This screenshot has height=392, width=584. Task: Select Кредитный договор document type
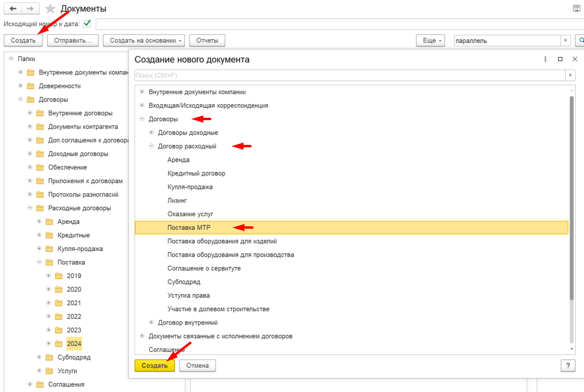point(196,173)
